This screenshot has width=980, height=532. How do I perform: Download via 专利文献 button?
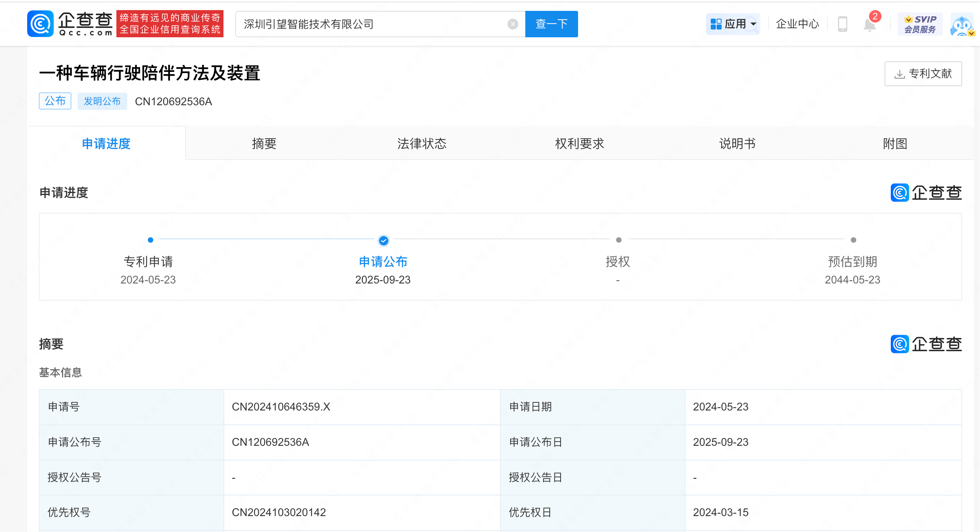923,74
